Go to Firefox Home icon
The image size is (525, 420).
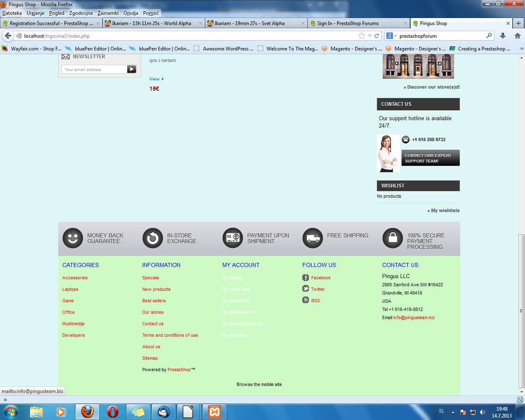click(517, 36)
